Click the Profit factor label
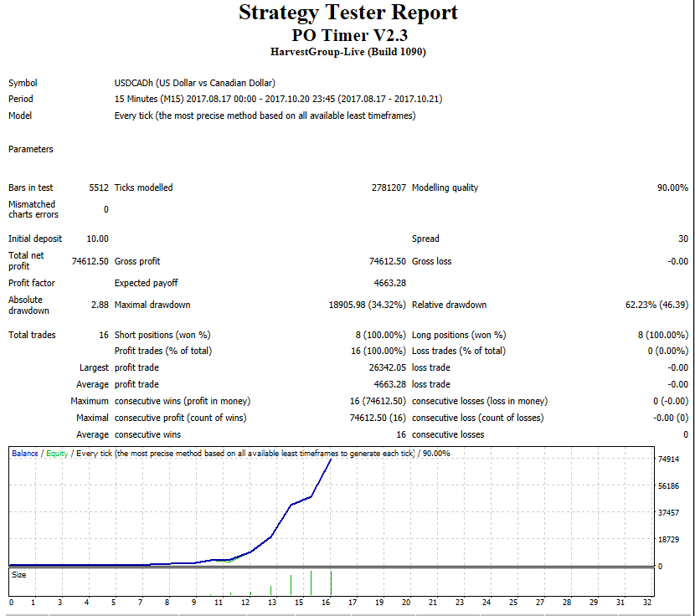This screenshot has width=695, height=616. pos(32,283)
